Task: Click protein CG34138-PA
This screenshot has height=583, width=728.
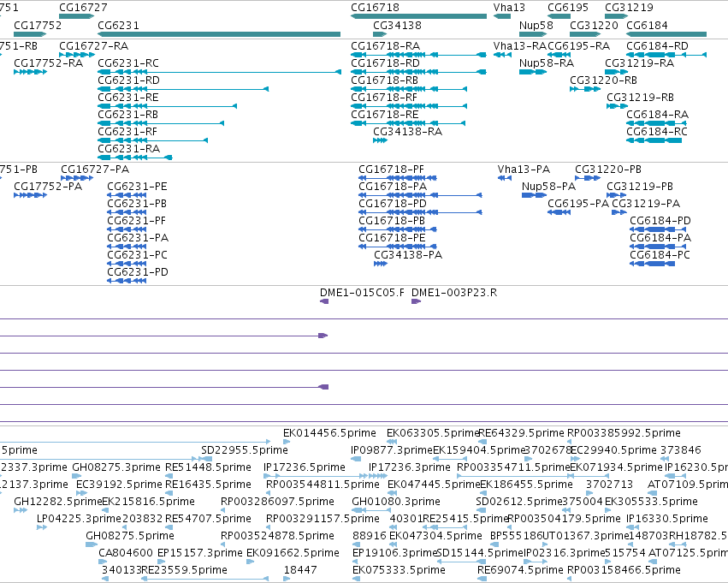Action: point(380,264)
